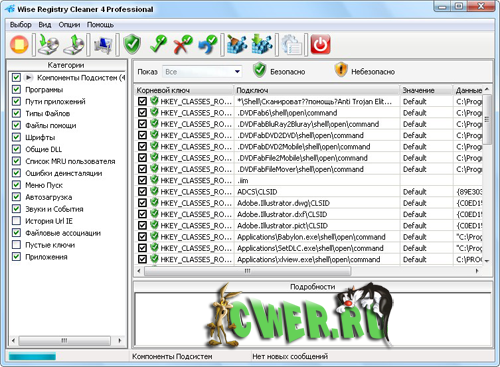This screenshot has width=500, height=367.
Task: Select the .DVDFabBluRay2Bluray\shell\open\command entry
Action: click(x=308, y=124)
